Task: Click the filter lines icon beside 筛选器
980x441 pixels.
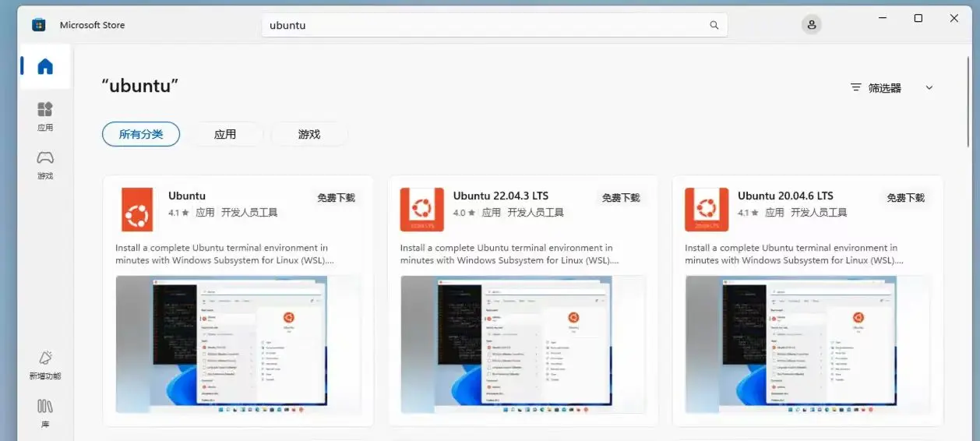Action: [856, 88]
